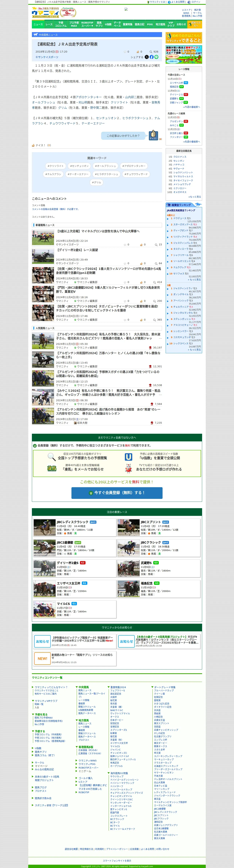Click the NEW! notice icon for 競馬サプリ release
The image size is (234, 868).
point(42,658)
